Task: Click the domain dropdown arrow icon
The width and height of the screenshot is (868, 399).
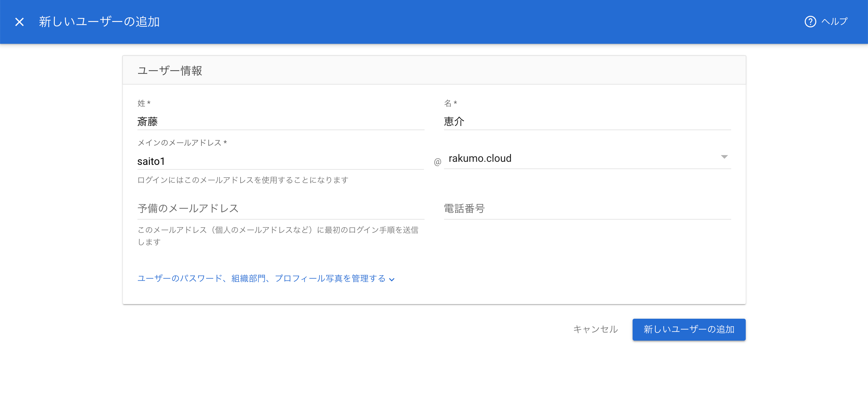Action: point(724,157)
